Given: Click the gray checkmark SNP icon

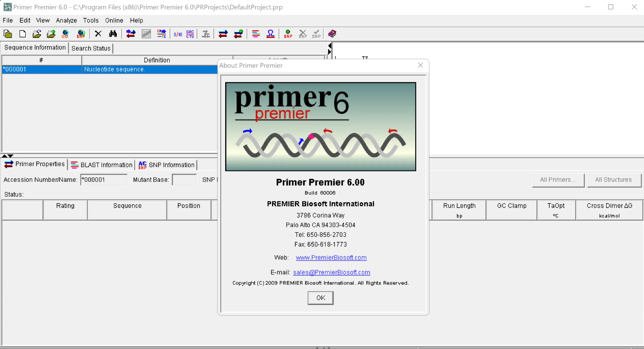Looking at the screenshot, I should 316,34.
